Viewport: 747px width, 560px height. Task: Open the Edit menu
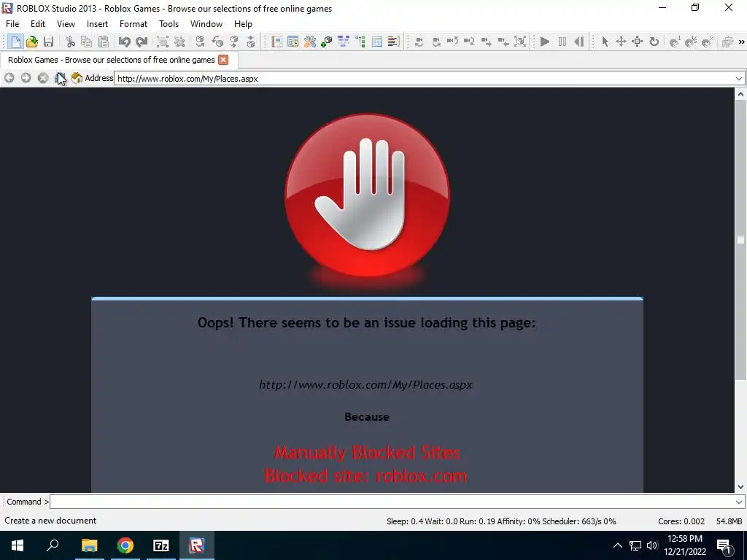coord(38,24)
